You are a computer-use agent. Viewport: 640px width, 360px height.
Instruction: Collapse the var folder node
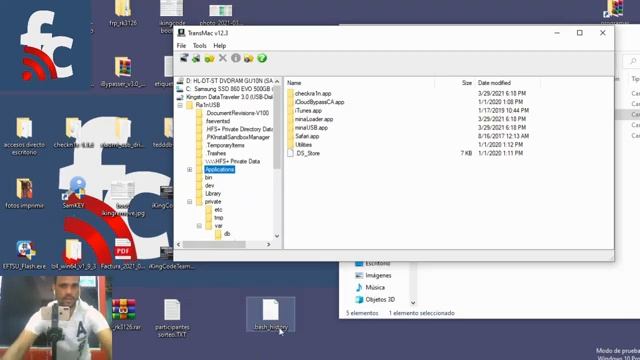pyautogui.click(x=200, y=226)
